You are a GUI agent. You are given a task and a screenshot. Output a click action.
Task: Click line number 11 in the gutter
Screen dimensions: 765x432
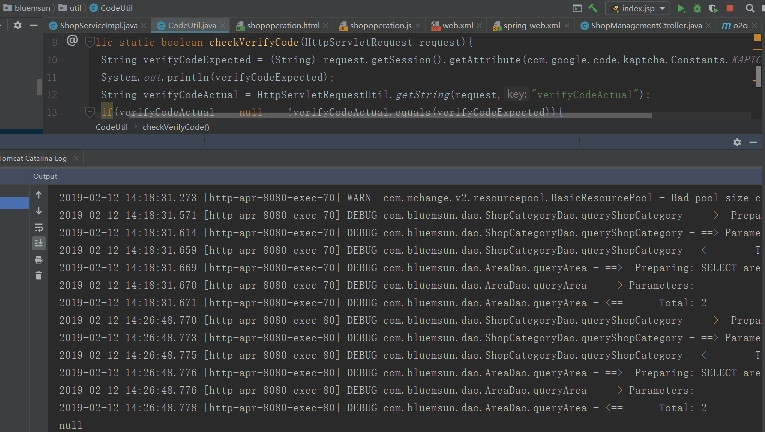(52, 77)
